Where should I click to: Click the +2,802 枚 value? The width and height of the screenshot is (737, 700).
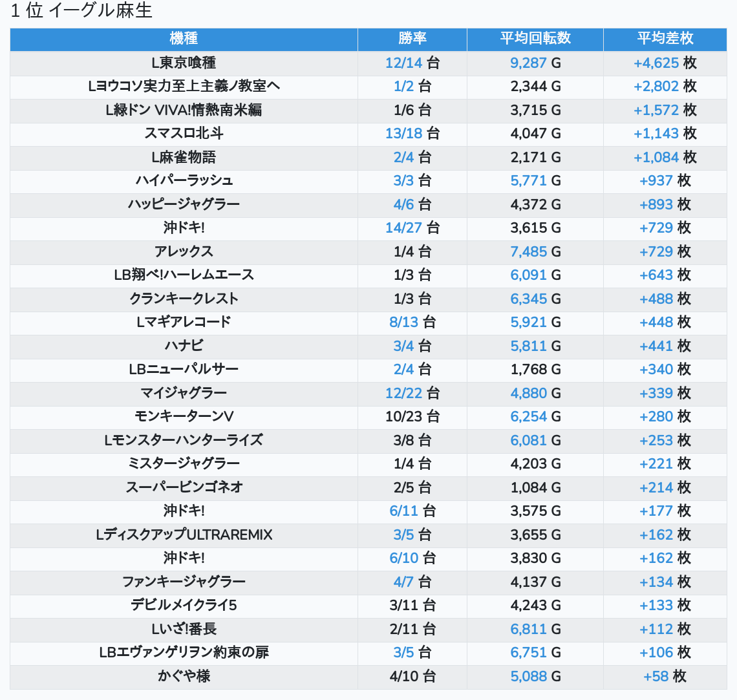coord(665,87)
